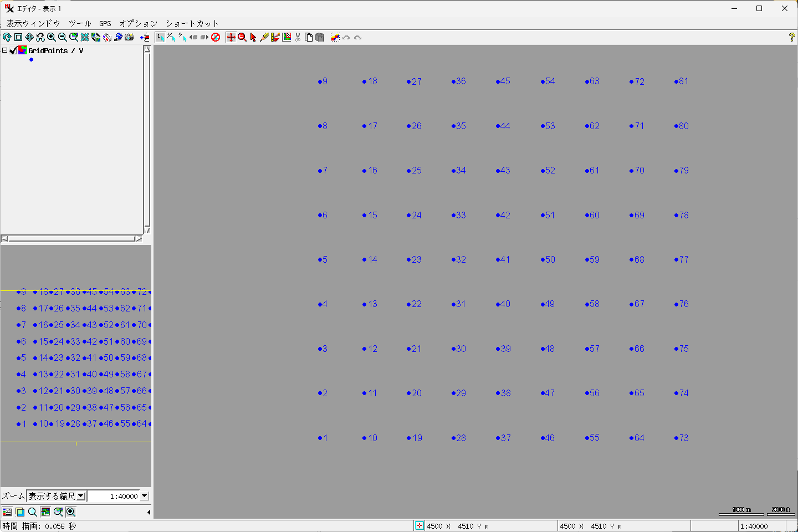This screenshot has height=532, width=798.
Task: Select the red arrow pointer tool
Action: pos(253,37)
